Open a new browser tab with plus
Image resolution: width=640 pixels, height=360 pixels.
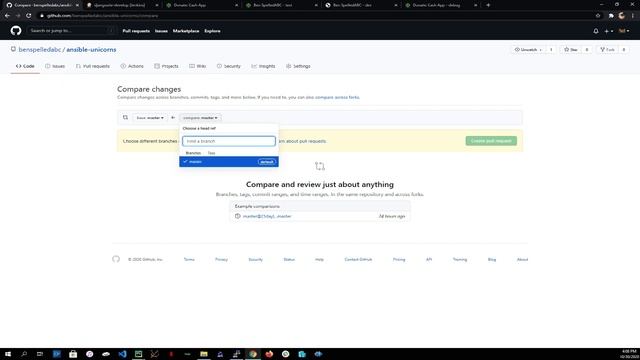tap(488, 5)
